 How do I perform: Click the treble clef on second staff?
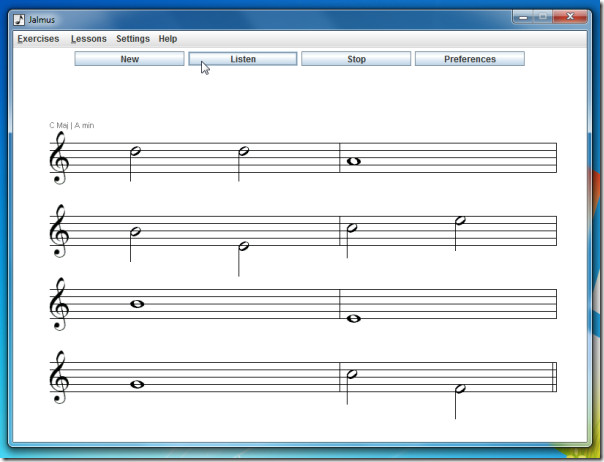point(59,231)
